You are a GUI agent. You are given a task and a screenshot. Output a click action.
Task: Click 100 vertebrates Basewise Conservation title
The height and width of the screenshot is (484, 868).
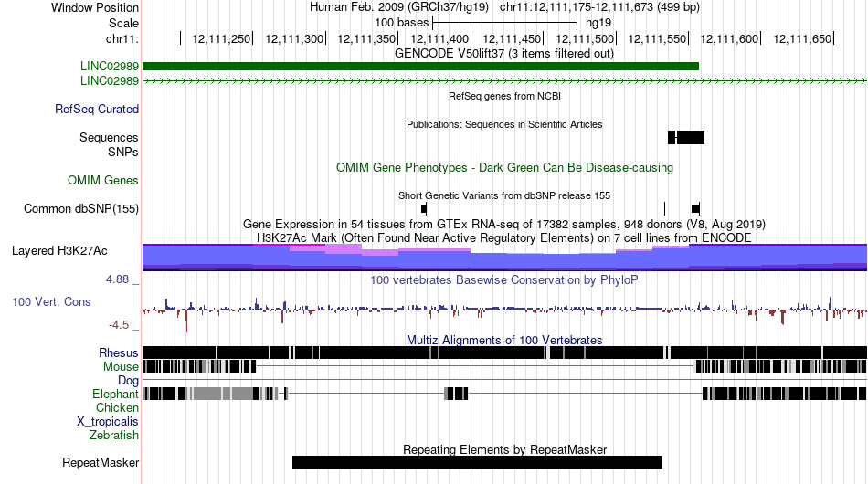pos(504,279)
